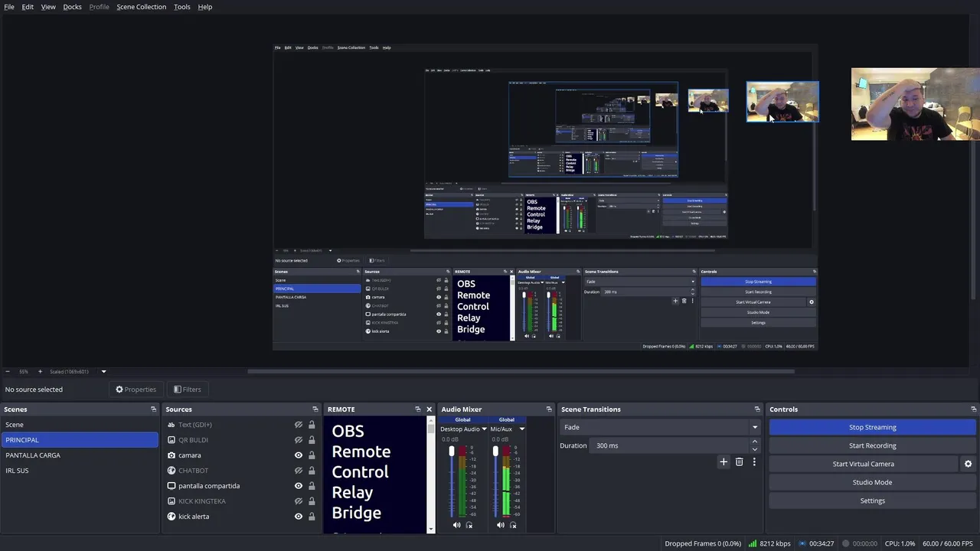Switch to PANTALLA CARGA scene
The height and width of the screenshot is (551, 980).
click(80, 455)
